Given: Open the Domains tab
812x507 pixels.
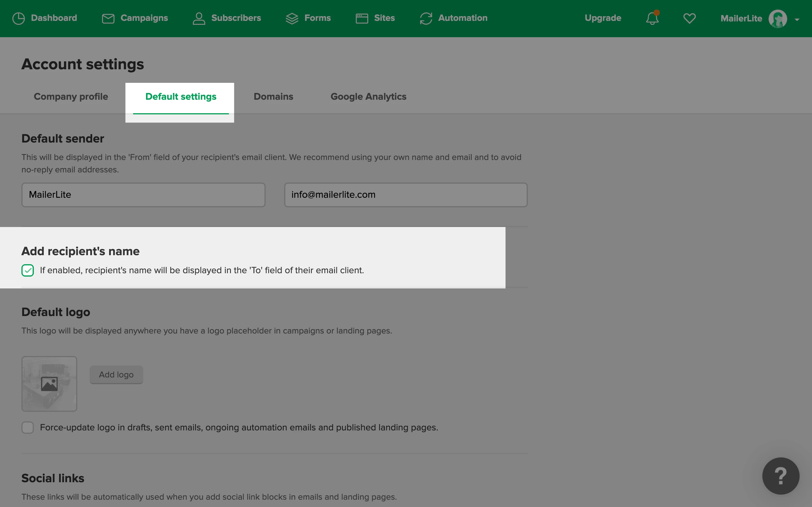Looking at the screenshot, I should pos(273,97).
